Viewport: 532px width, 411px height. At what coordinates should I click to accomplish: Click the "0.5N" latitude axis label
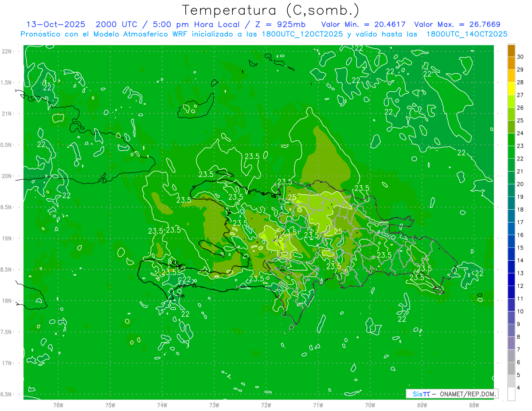tap(7, 145)
